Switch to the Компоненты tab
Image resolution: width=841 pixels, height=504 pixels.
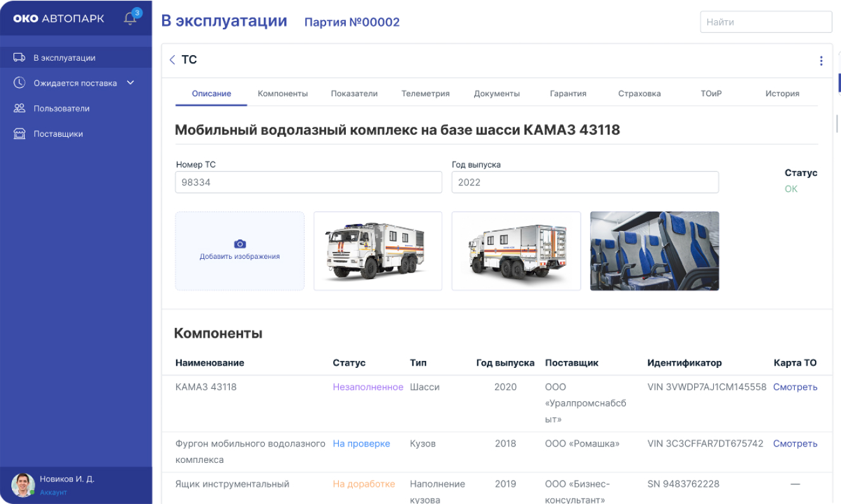(282, 94)
